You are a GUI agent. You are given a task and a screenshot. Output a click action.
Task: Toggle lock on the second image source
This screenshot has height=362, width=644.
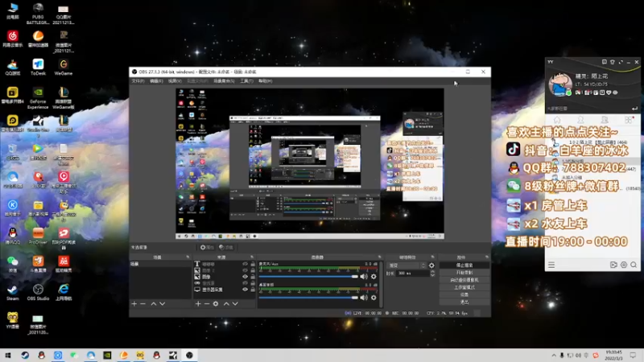(253, 270)
